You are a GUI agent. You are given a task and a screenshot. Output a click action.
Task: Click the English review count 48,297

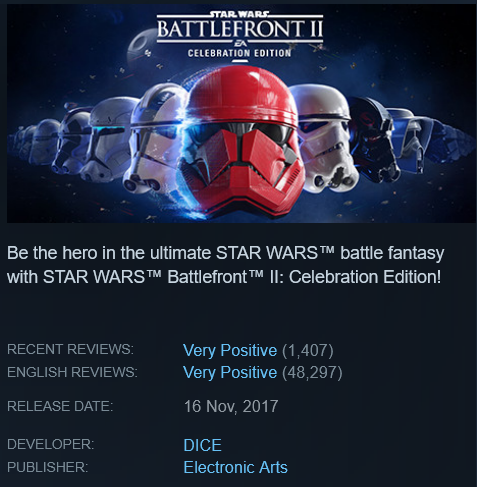pos(312,372)
